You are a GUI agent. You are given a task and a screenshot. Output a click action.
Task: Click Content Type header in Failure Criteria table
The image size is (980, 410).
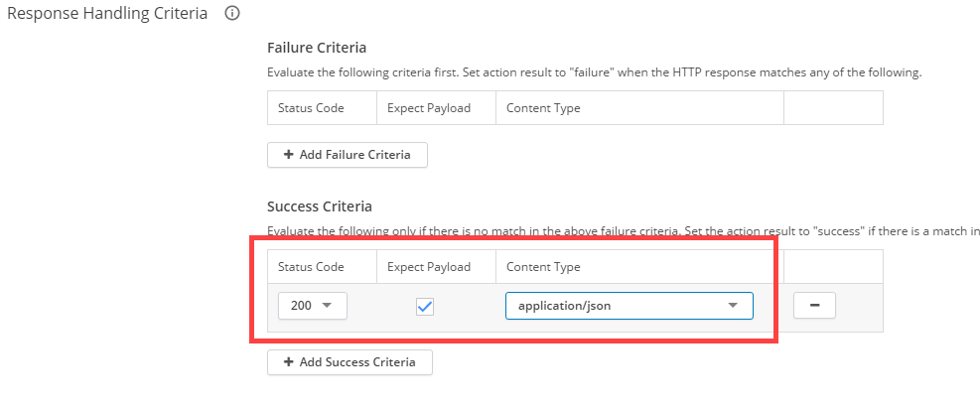click(543, 108)
